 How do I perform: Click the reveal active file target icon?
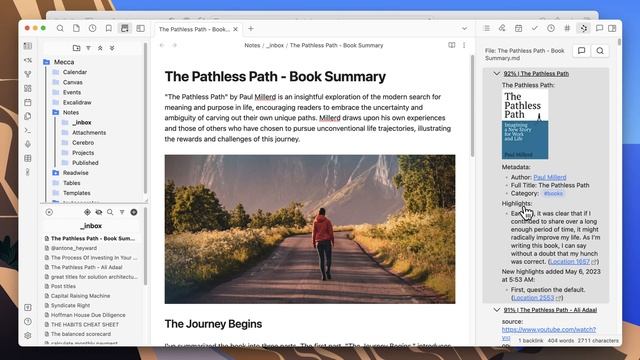[87, 212]
